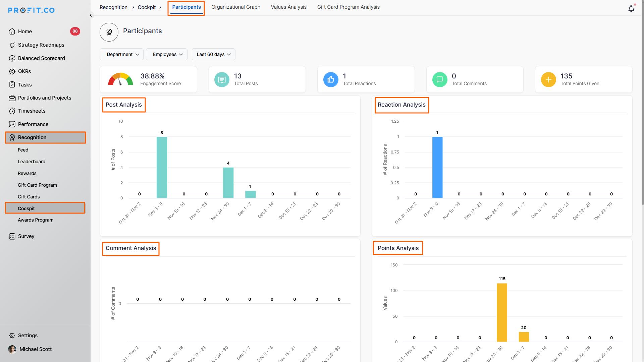Open Leaderboard under Recognition

coord(32,162)
